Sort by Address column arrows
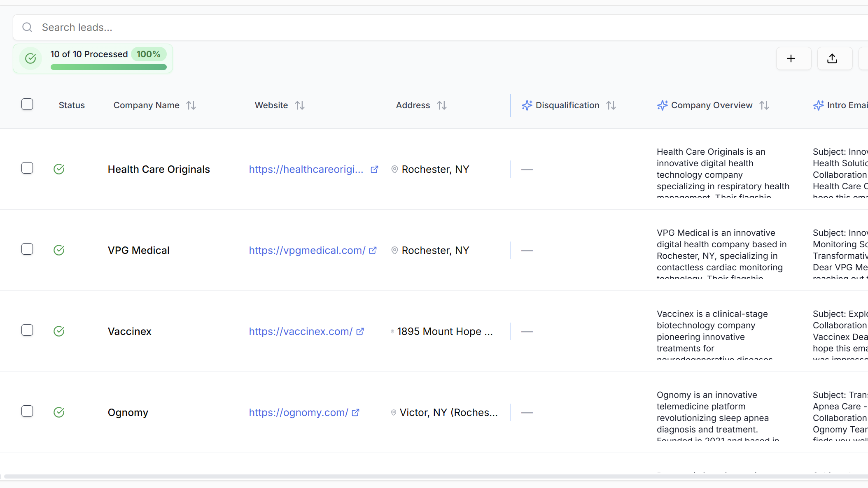Viewport: 868px width, 488px height. tap(441, 105)
